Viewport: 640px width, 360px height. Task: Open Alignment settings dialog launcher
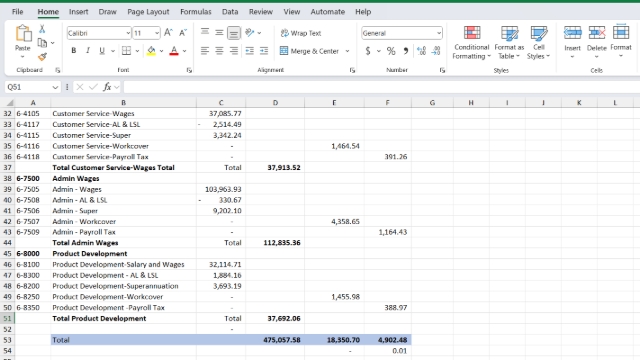pos(352,70)
